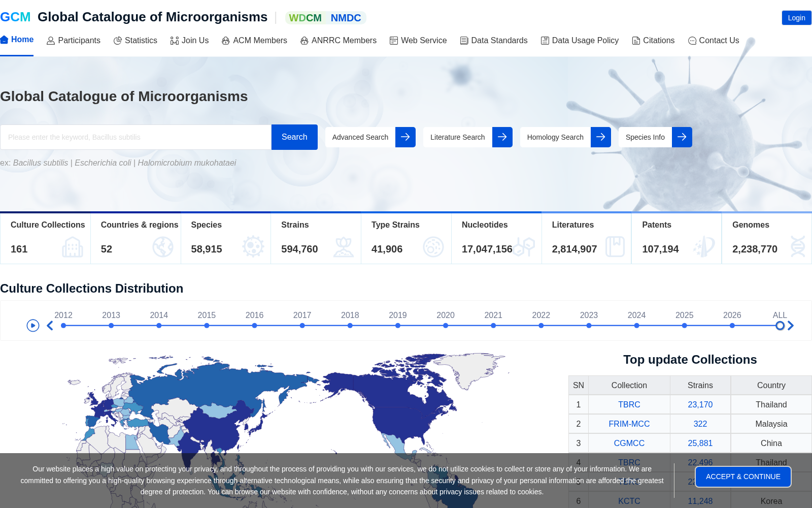Go to previous year on timeline
This screenshot has width=812, height=508.
click(50, 326)
